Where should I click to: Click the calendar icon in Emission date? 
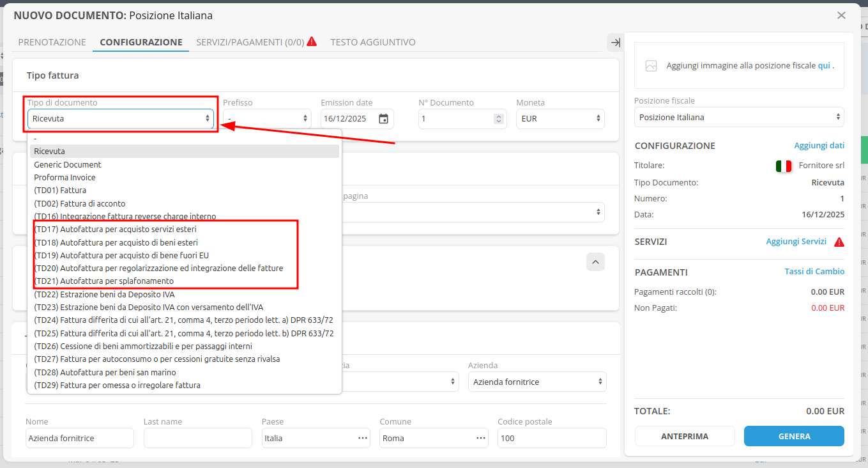(383, 118)
